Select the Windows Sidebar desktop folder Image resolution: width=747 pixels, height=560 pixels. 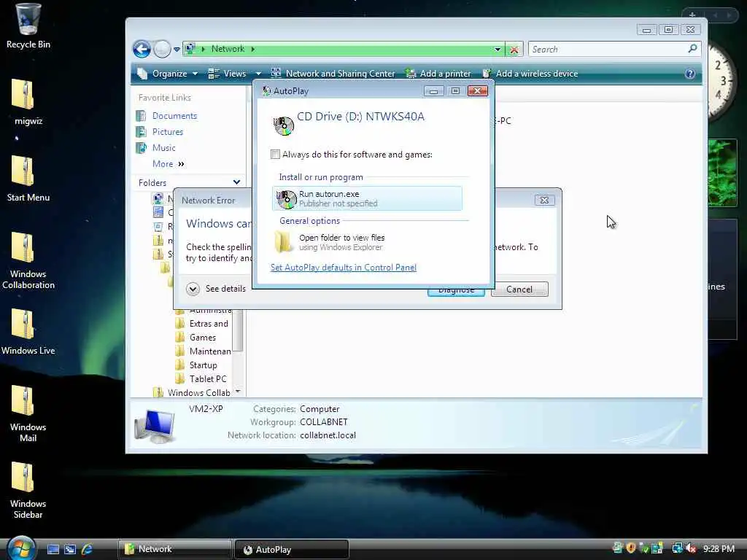pyautogui.click(x=28, y=491)
